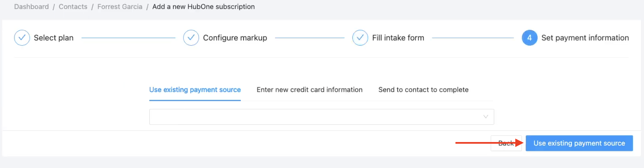Navigate to Forrest Garcia breadcrumb

tap(120, 7)
